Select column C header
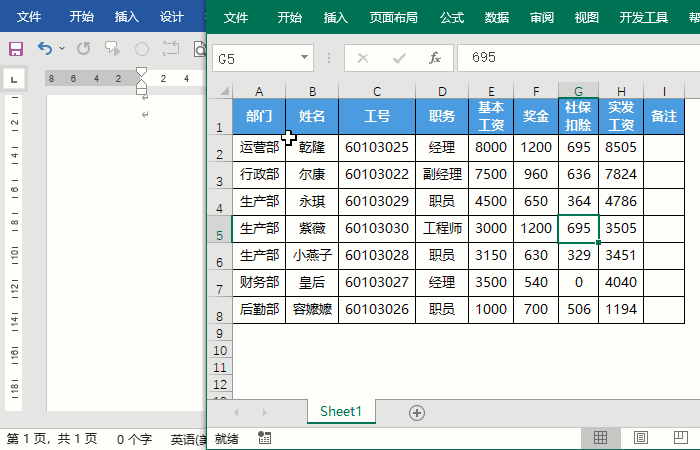This screenshot has width=700, height=450. tap(377, 92)
